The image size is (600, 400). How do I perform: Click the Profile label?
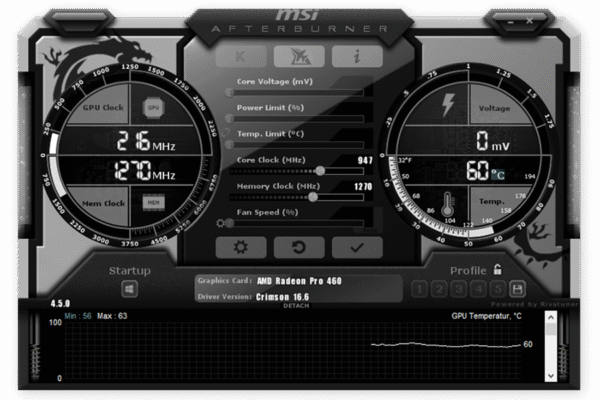(468, 271)
